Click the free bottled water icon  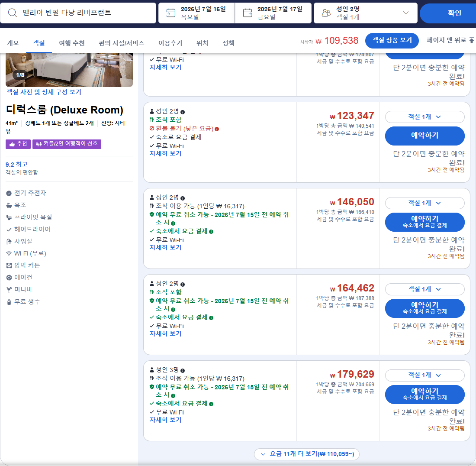[9, 302]
